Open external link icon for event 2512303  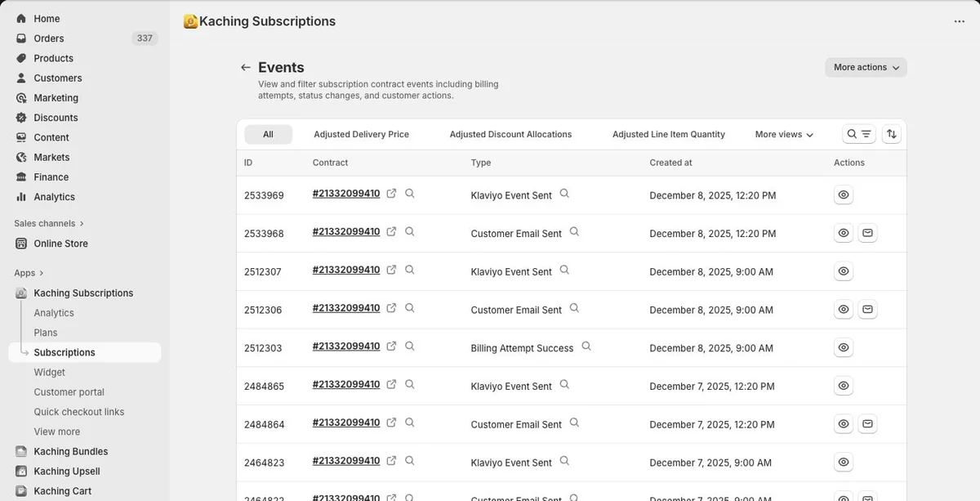391,347
